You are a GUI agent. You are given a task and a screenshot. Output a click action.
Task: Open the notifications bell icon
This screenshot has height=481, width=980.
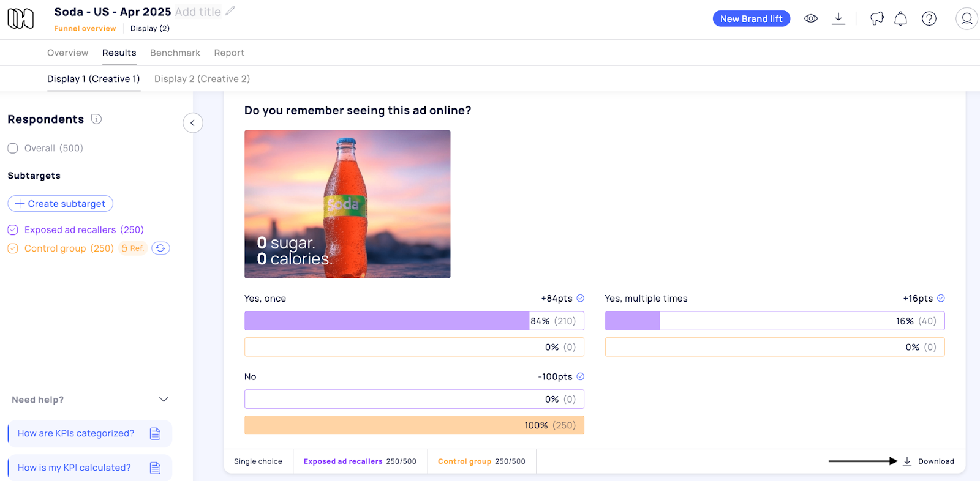pos(900,19)
